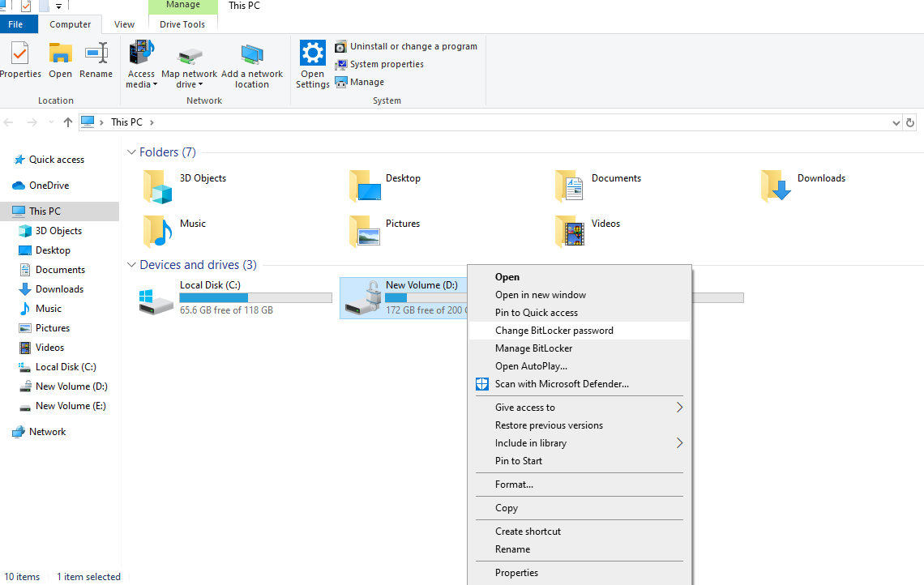The image size is (924, 585).
Task: Choose Pin to Start
Action: 580,461
